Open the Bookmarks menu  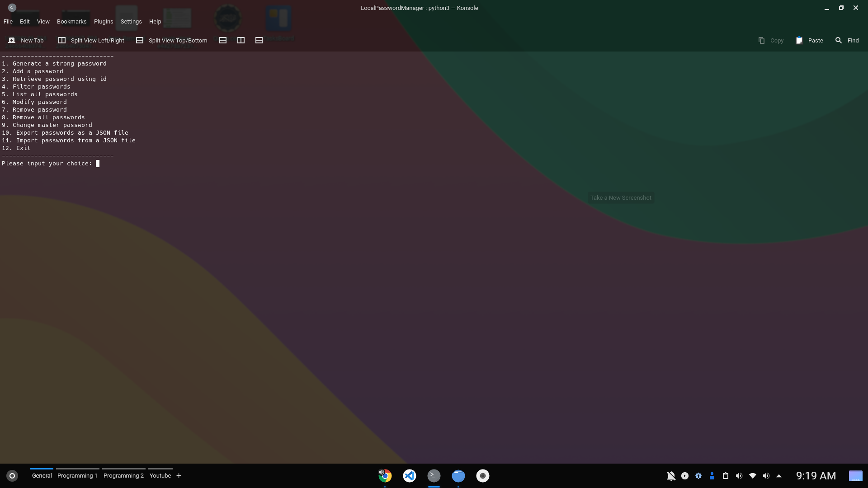point(71,21)
